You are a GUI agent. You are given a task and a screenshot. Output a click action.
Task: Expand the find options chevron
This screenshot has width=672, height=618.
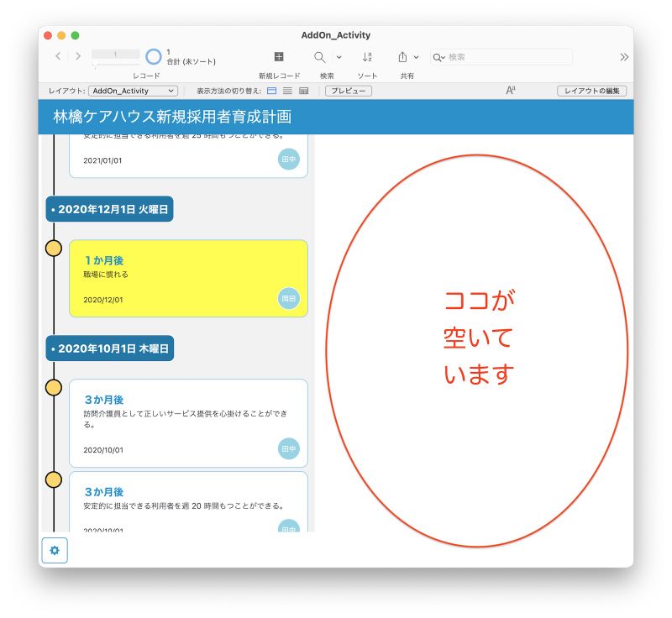click(x=339, y=57)
